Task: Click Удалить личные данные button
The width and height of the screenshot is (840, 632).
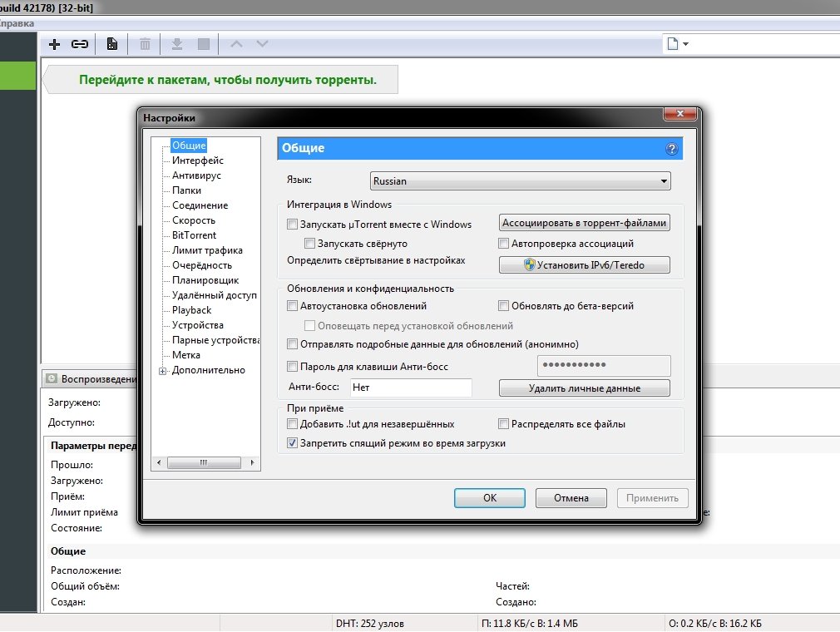Action: pos(585,388)
